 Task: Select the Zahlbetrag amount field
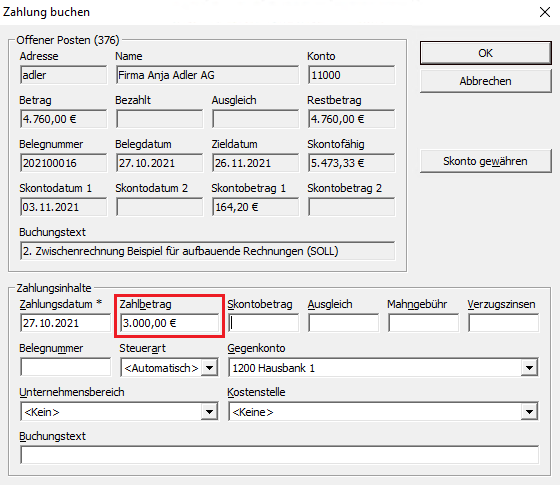(169, 323)
